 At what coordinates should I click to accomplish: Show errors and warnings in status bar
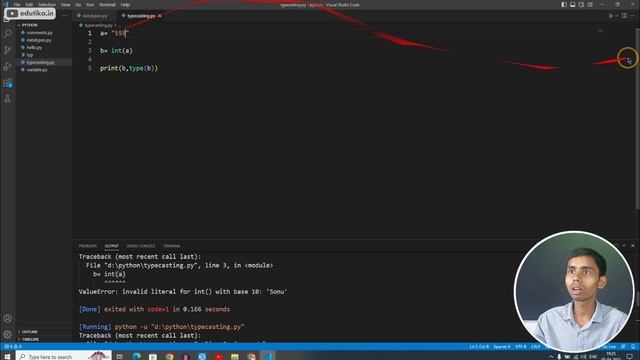[13, 347]
